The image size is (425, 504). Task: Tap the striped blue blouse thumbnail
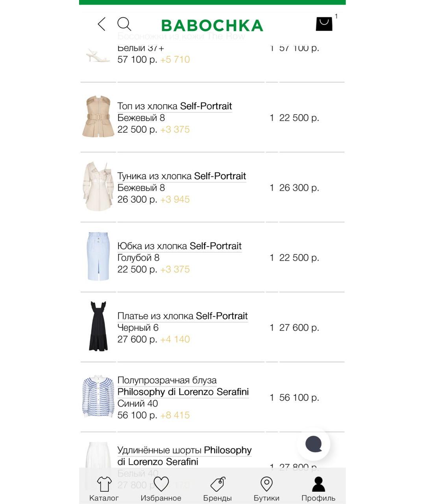coord(98,396)
